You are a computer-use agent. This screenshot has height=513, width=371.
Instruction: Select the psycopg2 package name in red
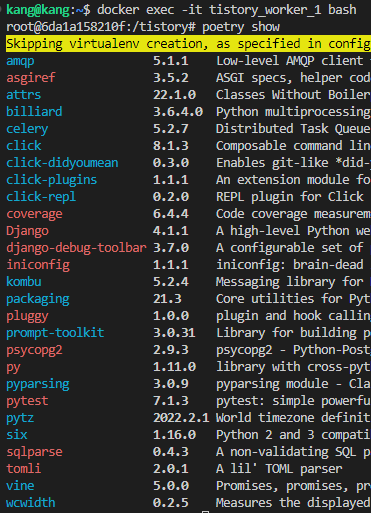34,350
